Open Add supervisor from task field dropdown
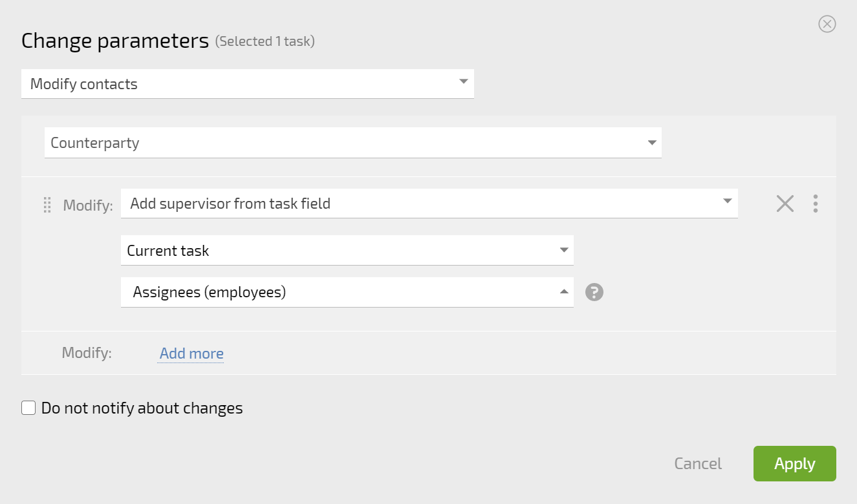The image size is (857, 504). coord(429,204)
